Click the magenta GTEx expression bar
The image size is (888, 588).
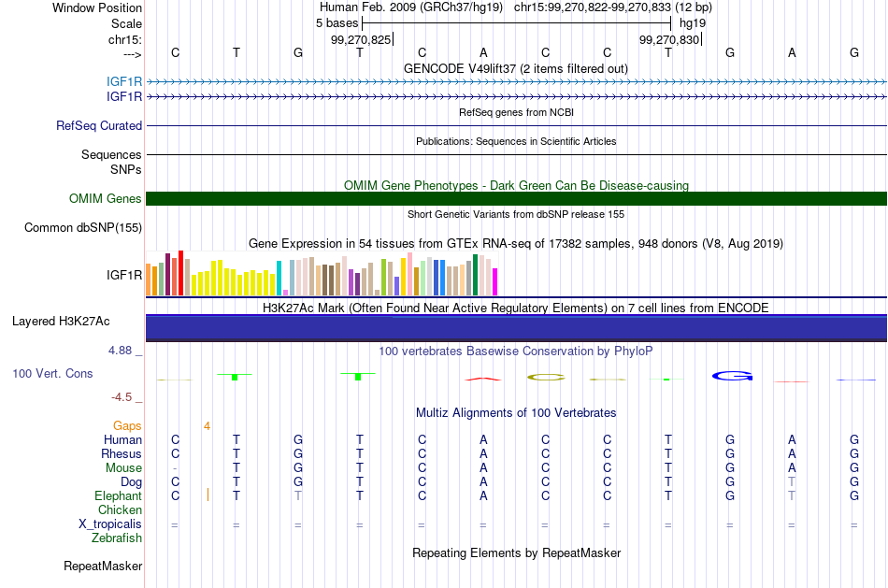pos(494,281)
